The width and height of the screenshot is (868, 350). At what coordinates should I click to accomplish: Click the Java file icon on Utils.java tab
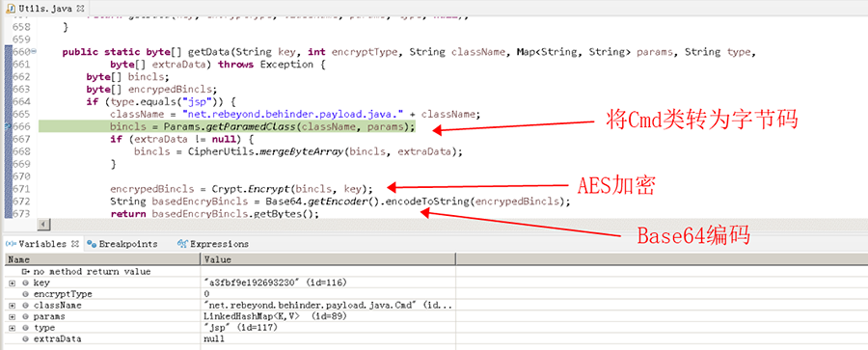tap(11, 9)
